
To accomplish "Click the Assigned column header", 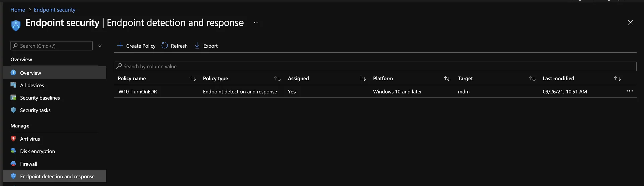I will (298, 78).
